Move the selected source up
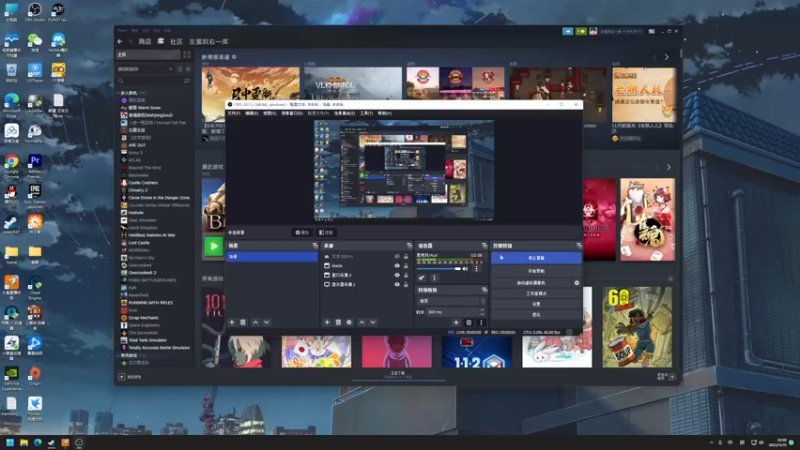 tap(362, 322)
